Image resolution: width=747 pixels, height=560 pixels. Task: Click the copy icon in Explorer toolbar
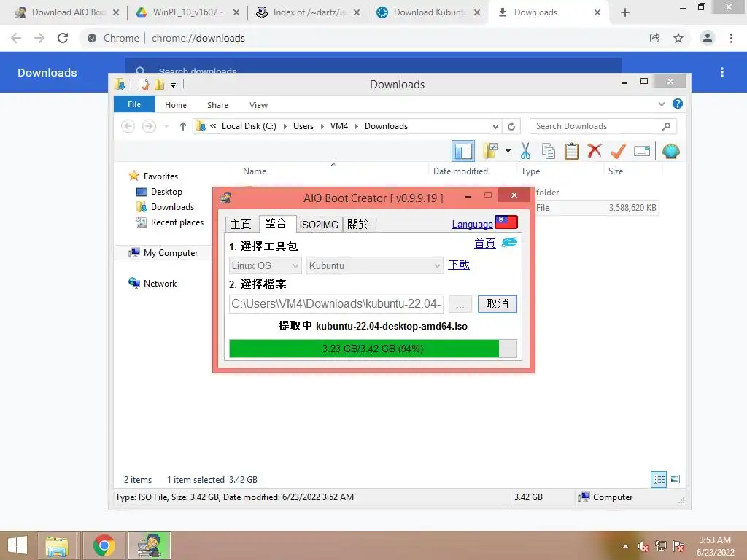549,152
